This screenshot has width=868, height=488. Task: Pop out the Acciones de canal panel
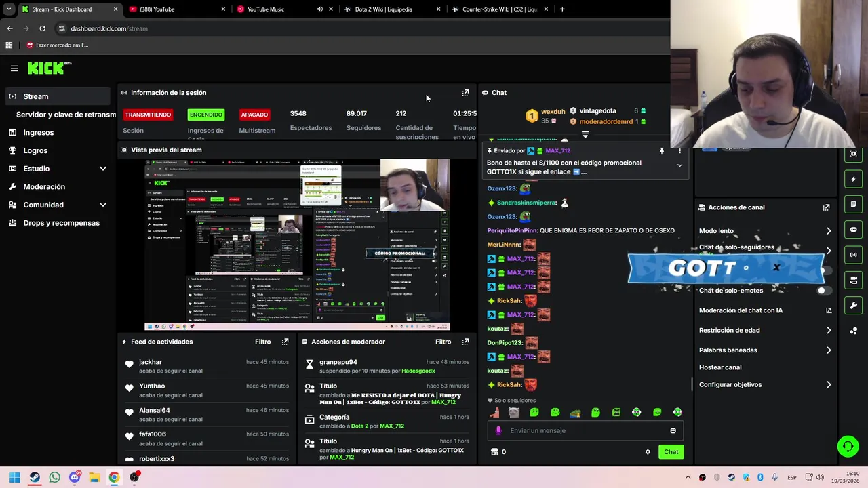pos(826,207)
